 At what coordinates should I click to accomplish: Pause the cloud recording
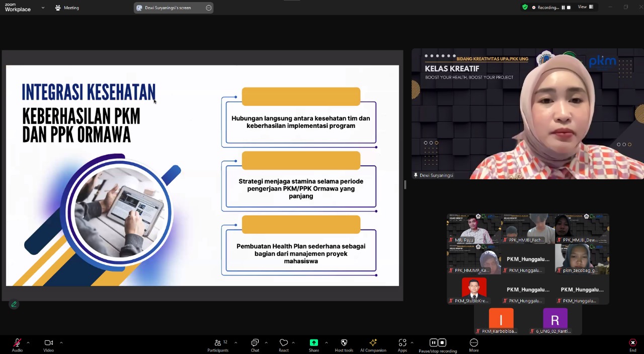433,342
